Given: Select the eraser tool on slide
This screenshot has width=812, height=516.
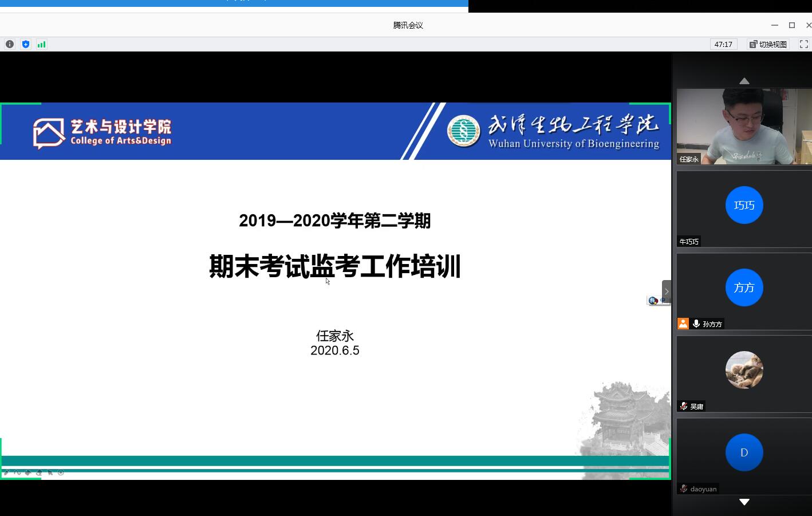Looking at the screenshot, I should click(39, 472).
